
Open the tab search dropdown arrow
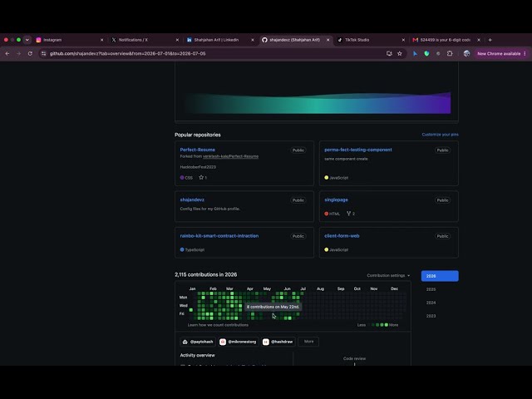coord(27,40)
